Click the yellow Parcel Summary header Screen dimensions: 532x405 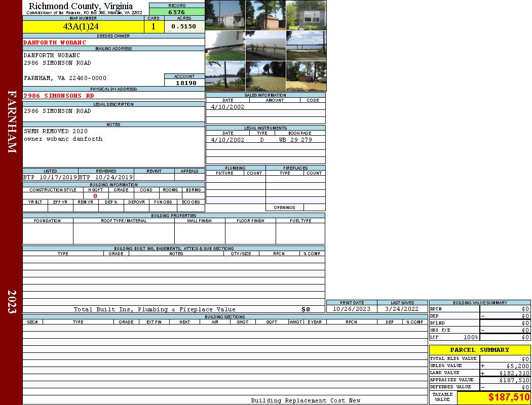[479, 350]
